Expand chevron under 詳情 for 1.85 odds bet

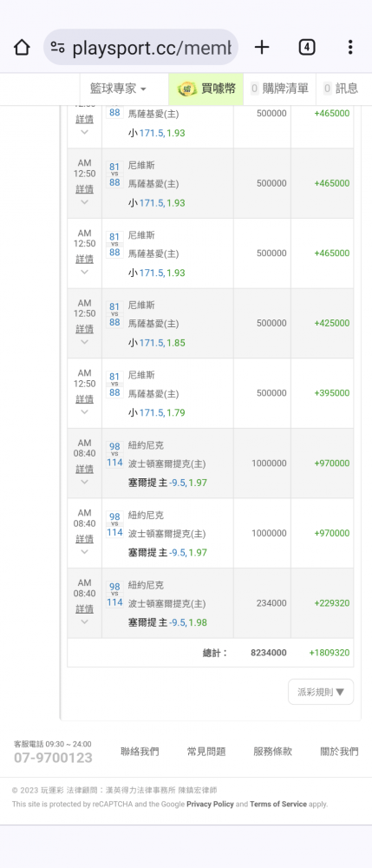[85, 341]
